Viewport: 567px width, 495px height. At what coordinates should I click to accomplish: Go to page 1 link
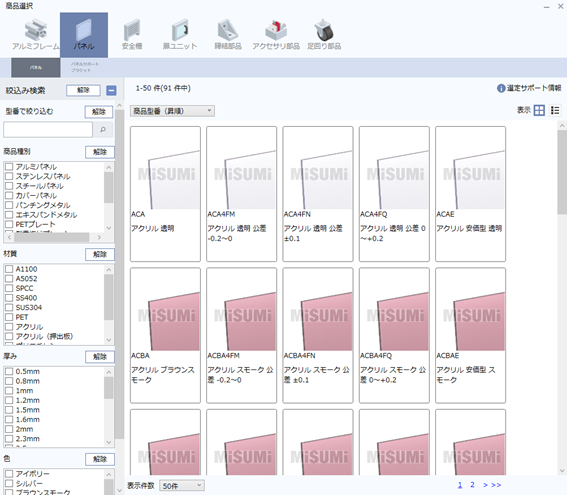tap(460, 485)
